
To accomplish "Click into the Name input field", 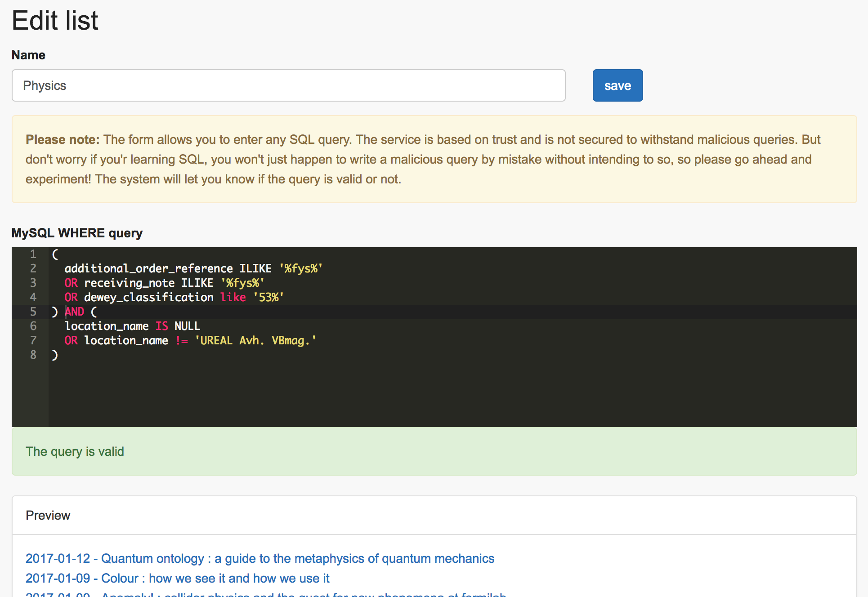I will 288,85.
